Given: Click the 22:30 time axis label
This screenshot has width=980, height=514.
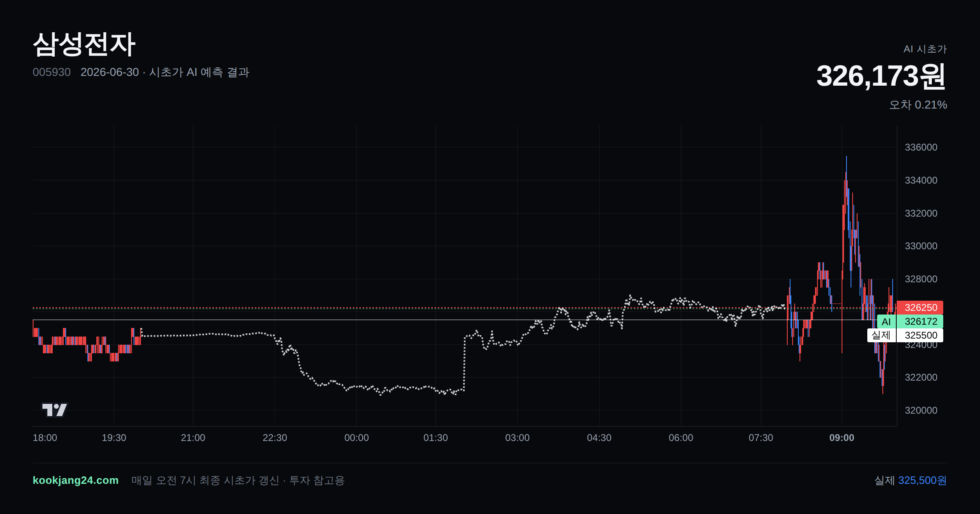Looking at the screenshot, I should 275,438.
